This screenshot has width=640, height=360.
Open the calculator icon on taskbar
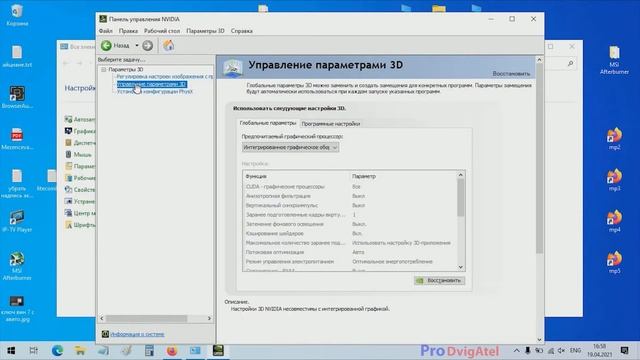(x=149, y=351)
